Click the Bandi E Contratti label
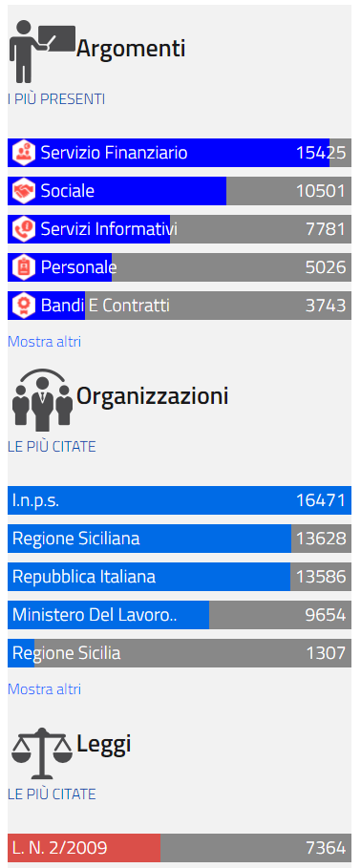Image resolution: width=361 pixels, height=868 pixels. click(x=105, y=306)
